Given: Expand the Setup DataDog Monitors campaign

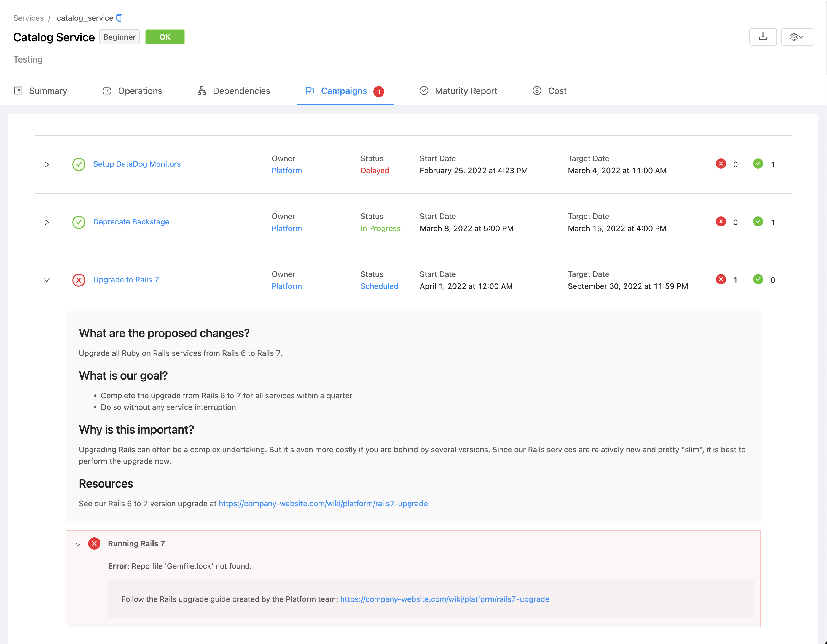Looking at the screenshot, I should tap(47, 164).
